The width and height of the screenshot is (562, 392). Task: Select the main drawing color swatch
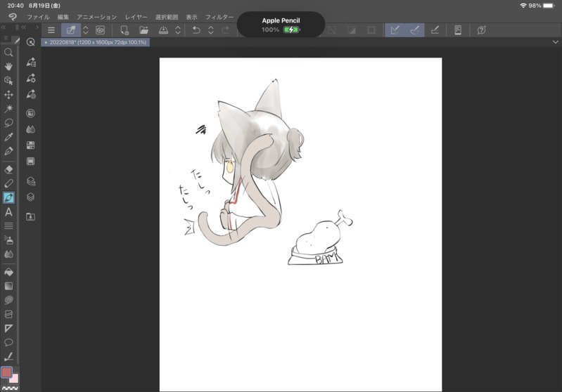click(6, 372)
